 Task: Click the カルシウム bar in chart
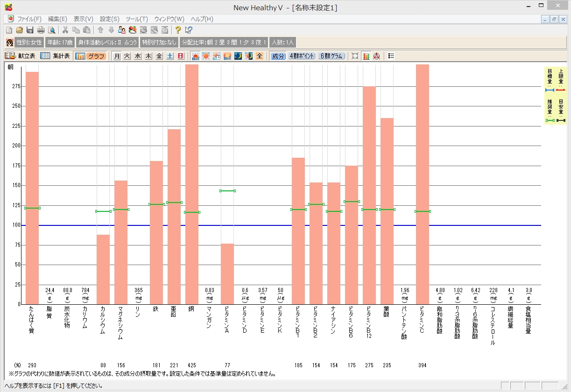[x=103, y=269]
